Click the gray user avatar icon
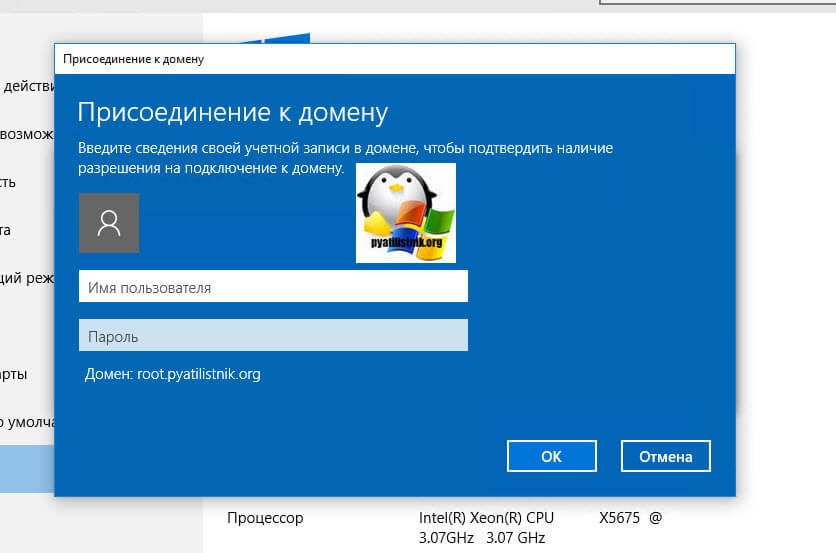Screen dimensions: 836x553 [109, 223]
